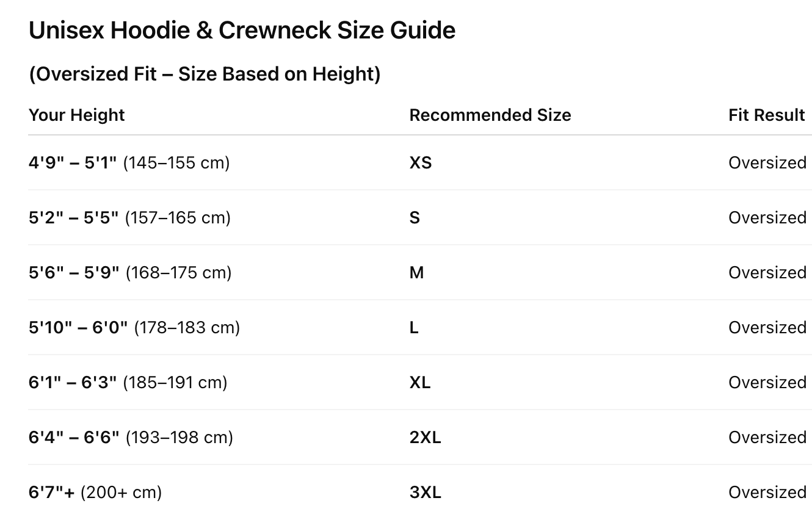This screenshot has height=531, width=812.
Task: Select the 4'9" – 5'1" height cell
Action: pos(129,163)
